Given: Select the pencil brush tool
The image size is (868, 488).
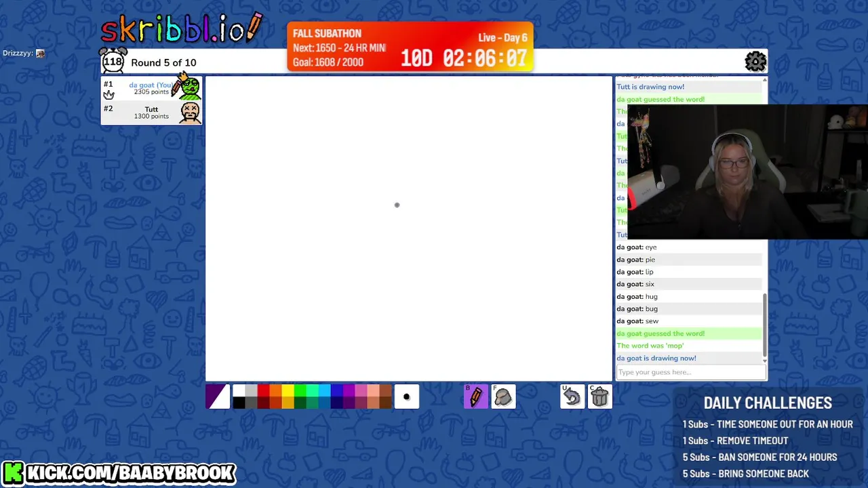Looking at the screenshot, I should [x=475, y=396].
